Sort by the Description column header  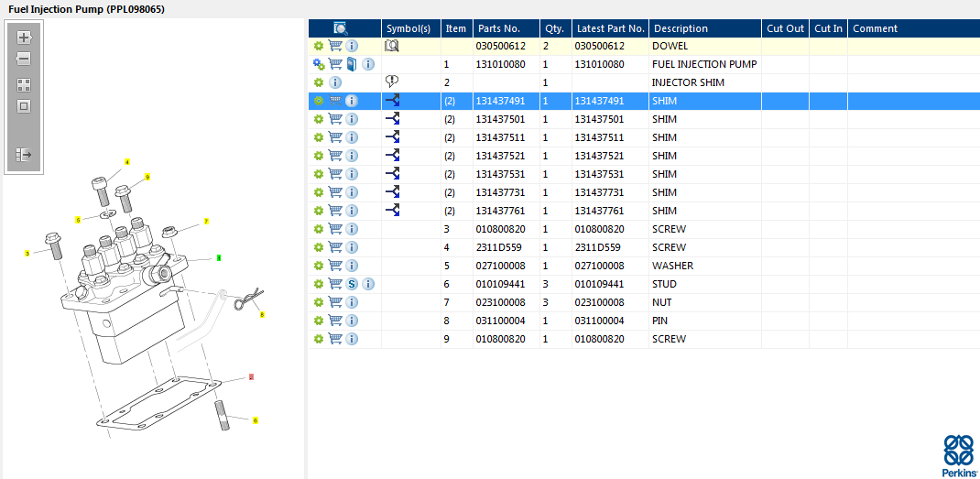point(705,28)
